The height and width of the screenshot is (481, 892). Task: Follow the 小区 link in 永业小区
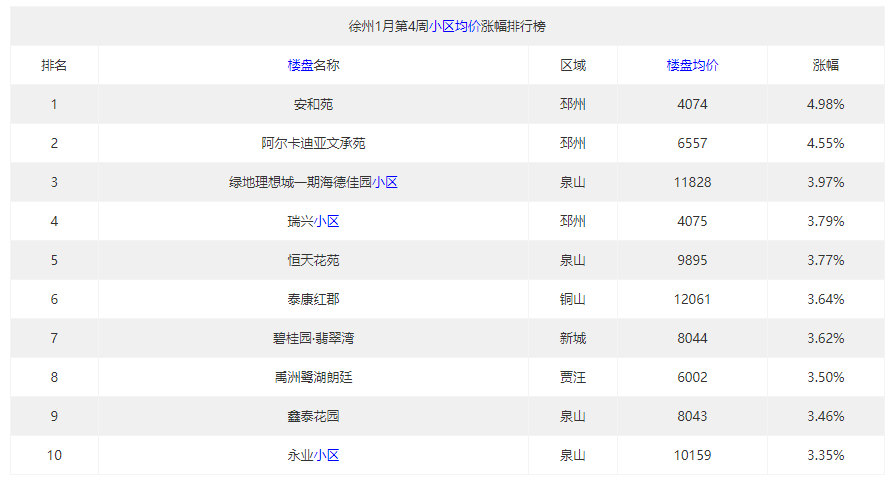coord(327,455)
